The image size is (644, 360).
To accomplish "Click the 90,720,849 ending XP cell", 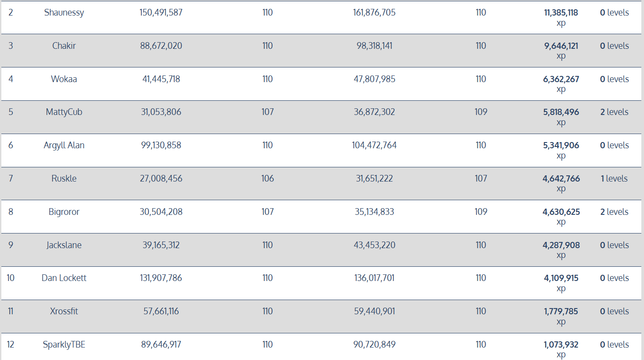I will click(x=374, y=345).
